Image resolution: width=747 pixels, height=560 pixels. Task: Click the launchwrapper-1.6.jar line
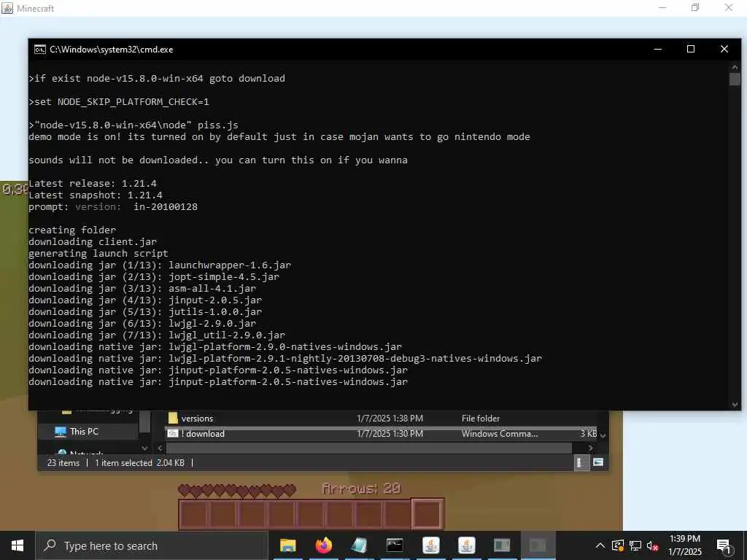point(160,265)
